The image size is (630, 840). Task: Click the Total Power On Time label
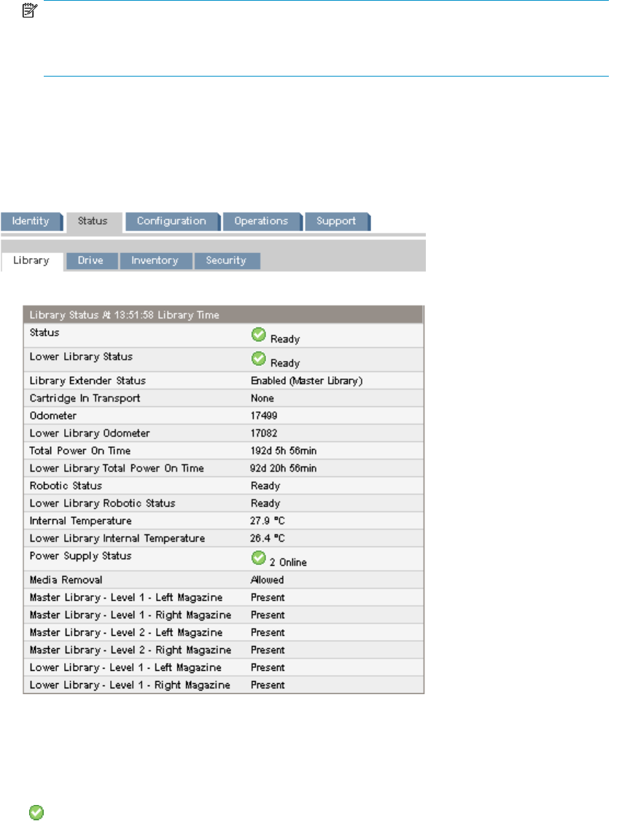79,451
